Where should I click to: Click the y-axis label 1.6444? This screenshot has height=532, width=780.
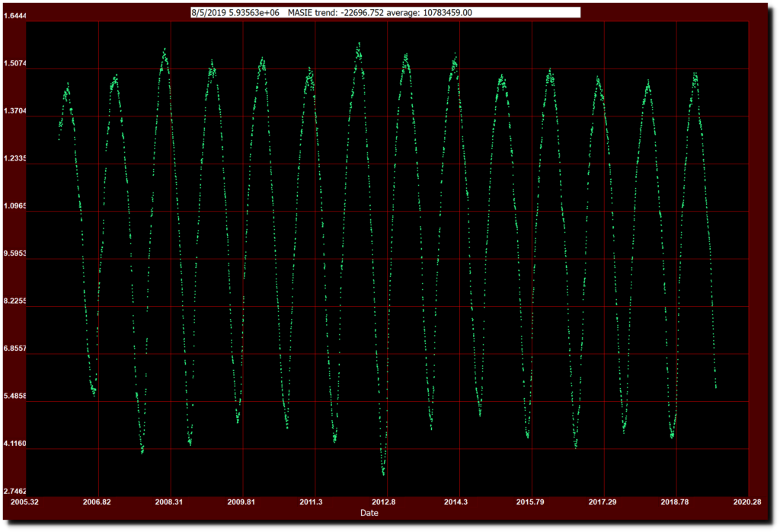point(15,16)
